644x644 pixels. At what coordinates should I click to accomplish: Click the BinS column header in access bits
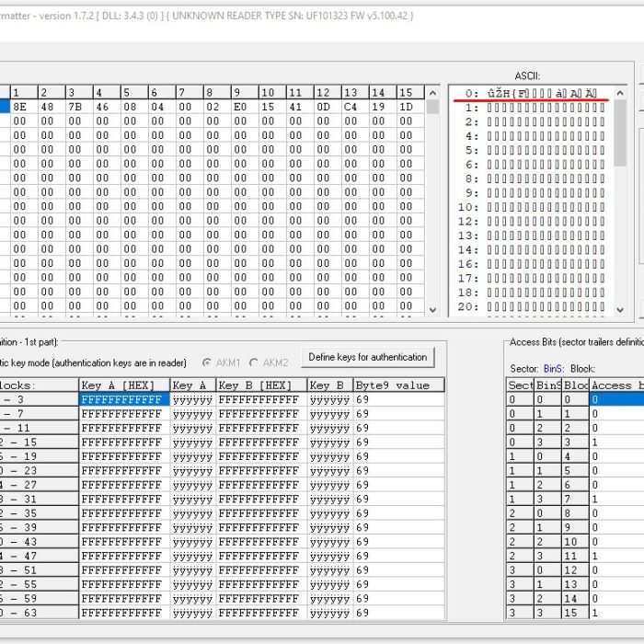click(547, 385)
